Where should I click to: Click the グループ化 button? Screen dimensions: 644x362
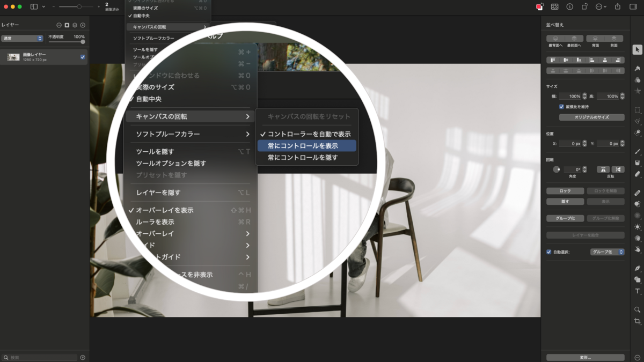pos(565,218)
